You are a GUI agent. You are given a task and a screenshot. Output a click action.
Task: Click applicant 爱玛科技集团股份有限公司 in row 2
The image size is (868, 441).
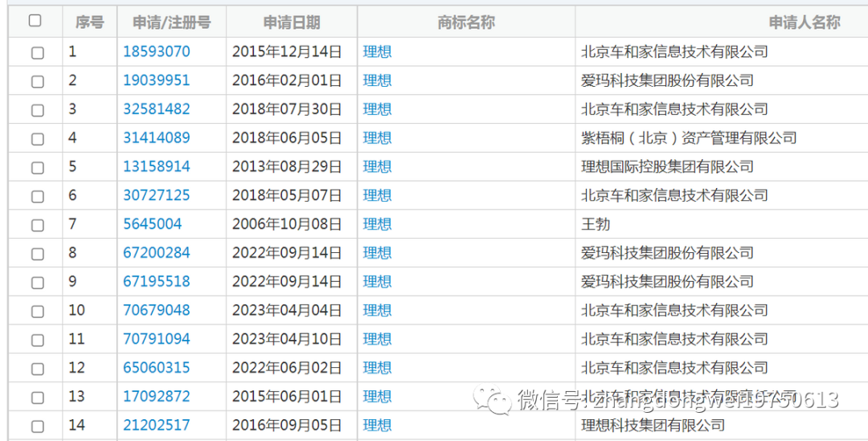tap(667, 80)
